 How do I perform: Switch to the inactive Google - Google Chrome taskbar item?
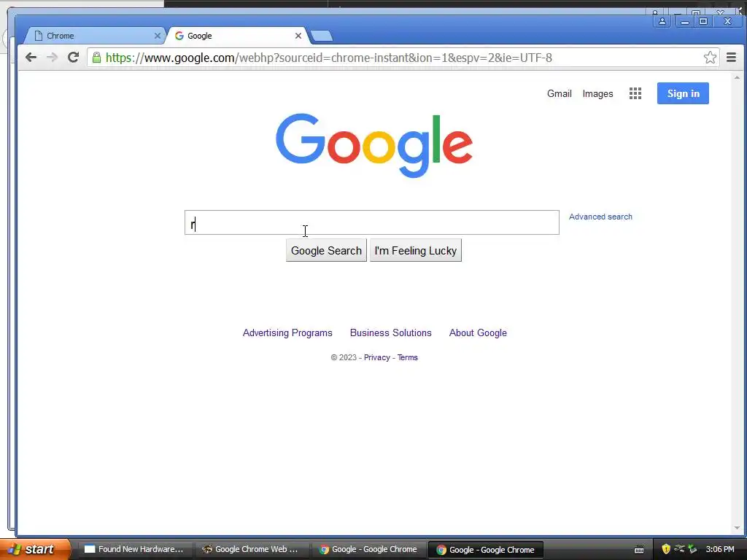[x=368, y=549]
